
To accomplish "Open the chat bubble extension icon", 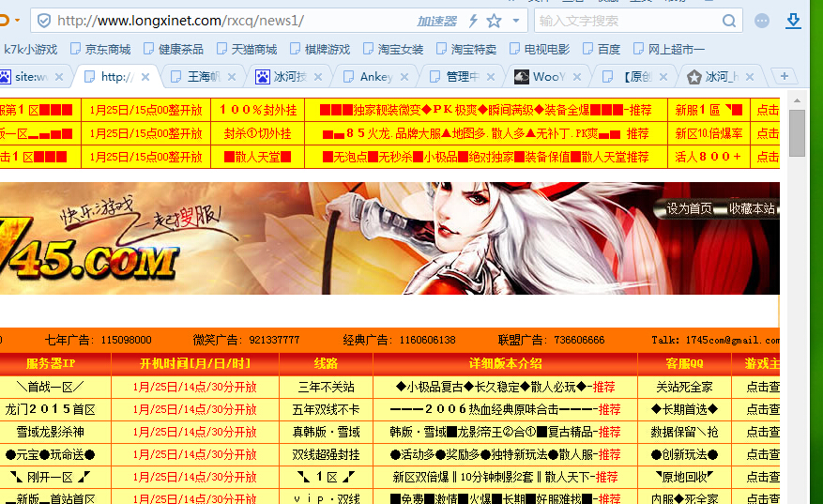I will click(x=762, y=21).
